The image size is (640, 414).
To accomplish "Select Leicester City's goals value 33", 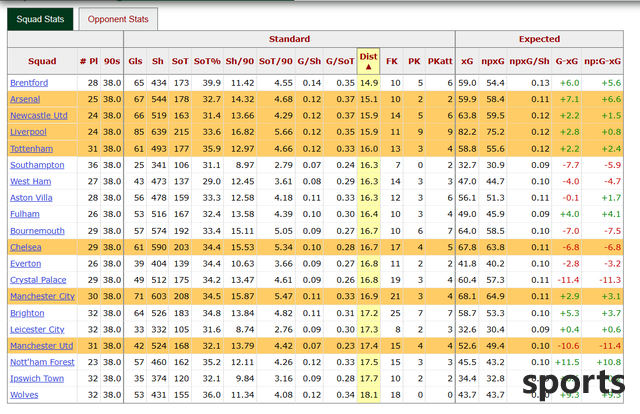I will click(x=139, y=329).
